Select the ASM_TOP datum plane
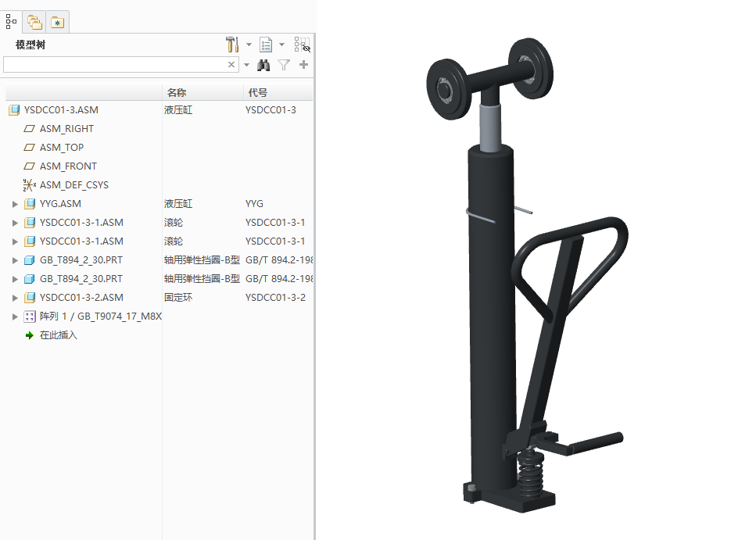Viewport: 756px width, 540px height. [62, 148]
